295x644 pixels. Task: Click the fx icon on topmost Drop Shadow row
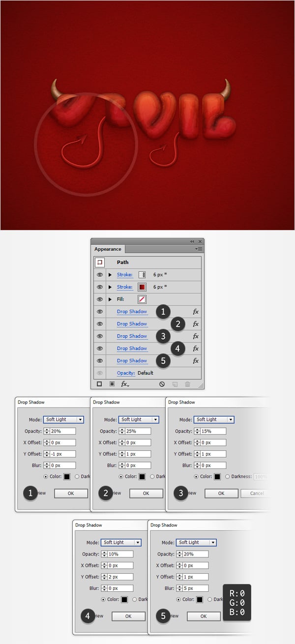coord(196,312)
